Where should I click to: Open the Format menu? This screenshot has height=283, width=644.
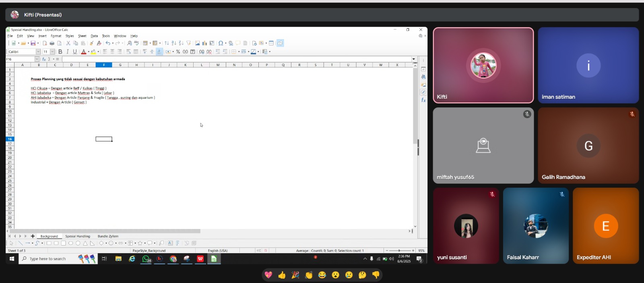point(56,36)
